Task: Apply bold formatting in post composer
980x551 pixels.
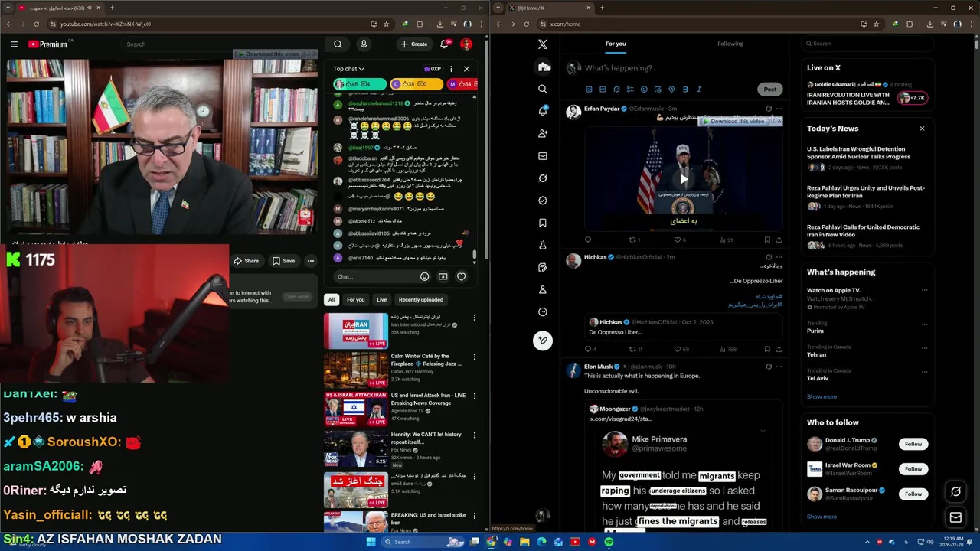Action: point(685,90)
